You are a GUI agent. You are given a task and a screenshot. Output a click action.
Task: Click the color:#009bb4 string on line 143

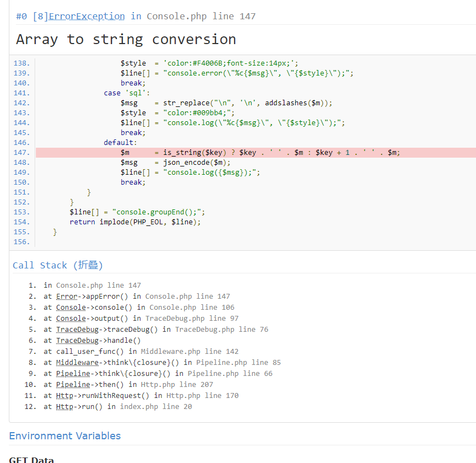(x=199, y=112)
